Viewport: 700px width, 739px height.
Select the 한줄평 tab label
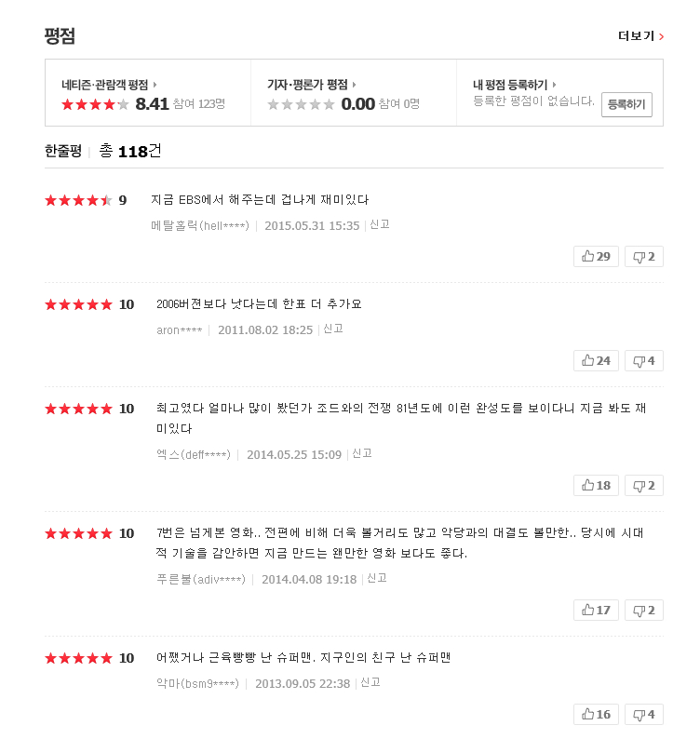(63, 152)
